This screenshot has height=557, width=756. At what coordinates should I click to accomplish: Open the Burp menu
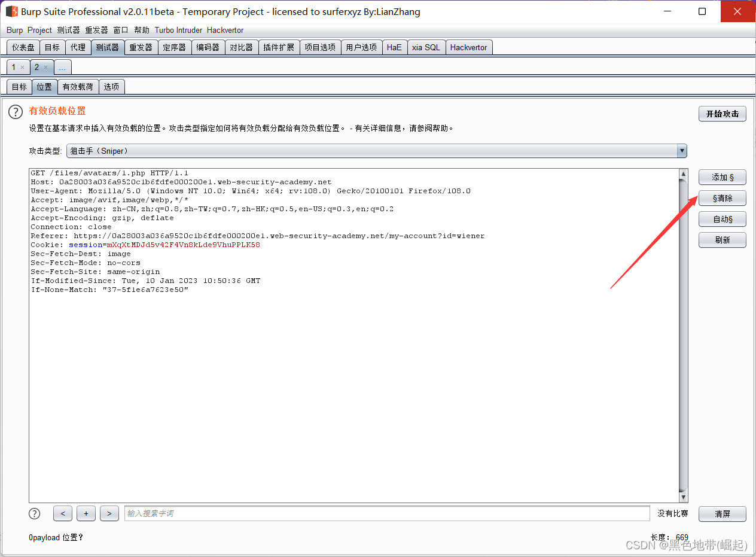tap(15, 30)
